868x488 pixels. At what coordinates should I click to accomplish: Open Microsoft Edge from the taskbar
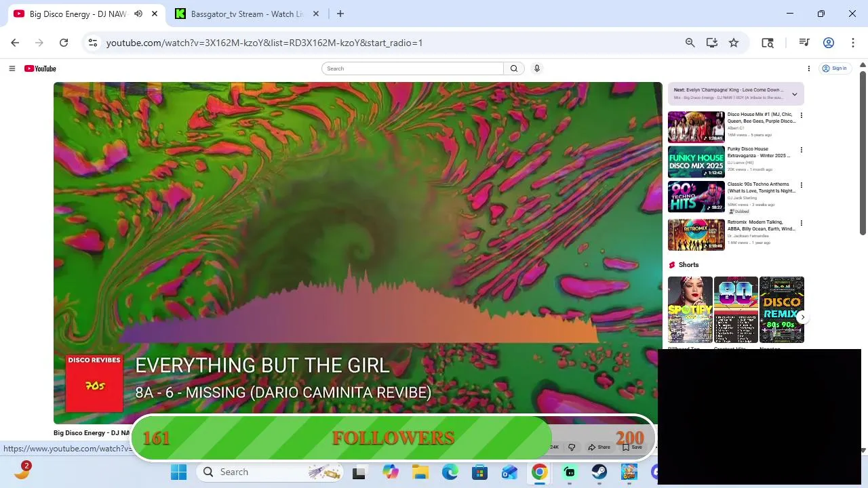coord(450,472)
